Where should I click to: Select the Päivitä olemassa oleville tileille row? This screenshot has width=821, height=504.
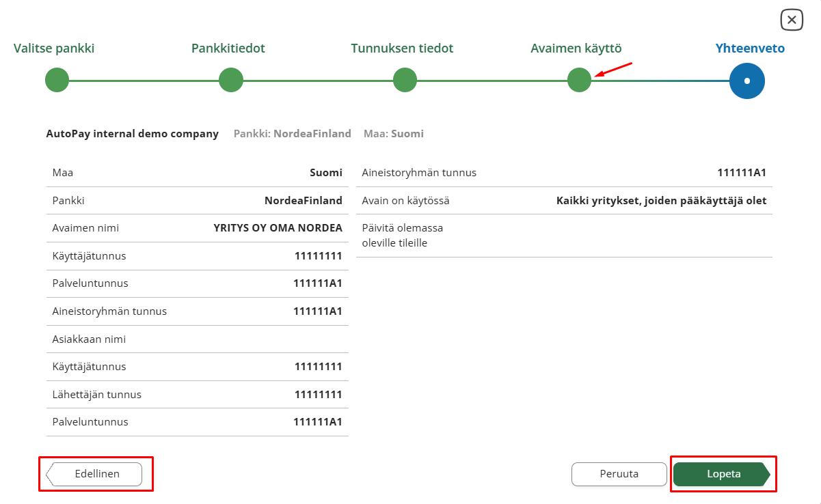click(564, 236)
